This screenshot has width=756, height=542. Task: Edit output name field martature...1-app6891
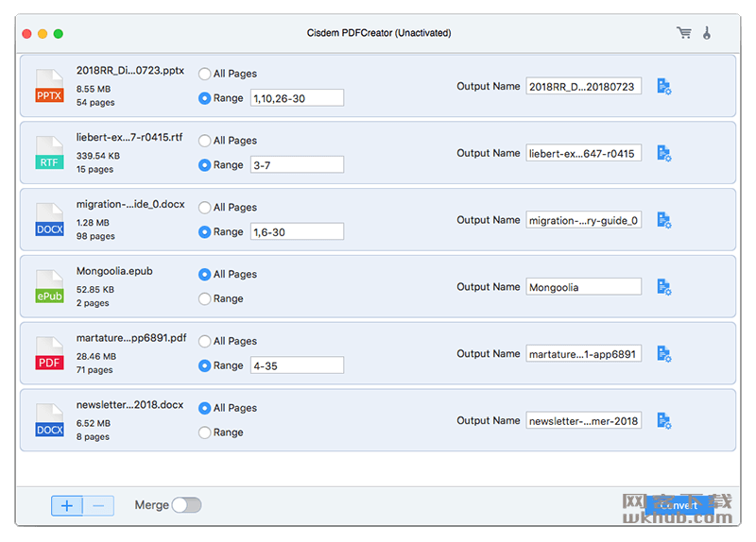tap(583, 354)
